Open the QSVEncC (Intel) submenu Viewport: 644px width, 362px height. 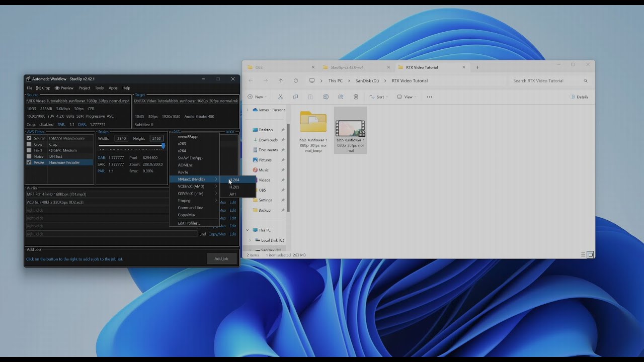(194, 193)
